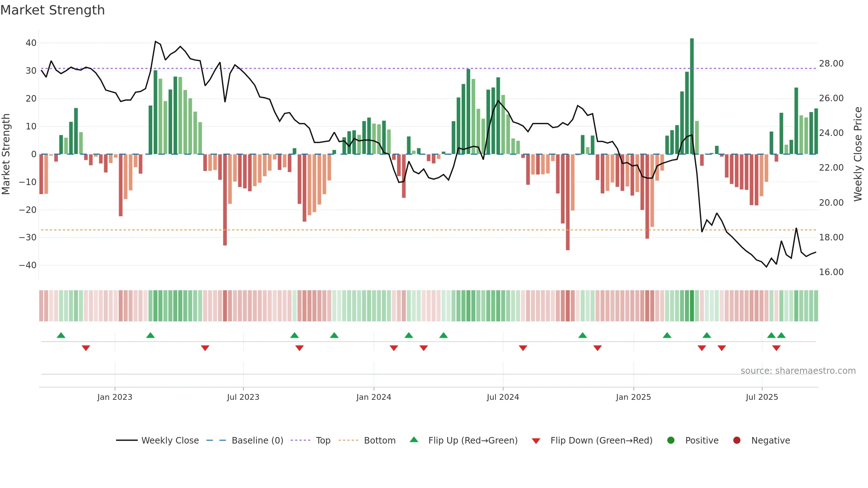Click the 20.00 price axis label
This screenshot has height=488, width=868.
click(831, 203)
